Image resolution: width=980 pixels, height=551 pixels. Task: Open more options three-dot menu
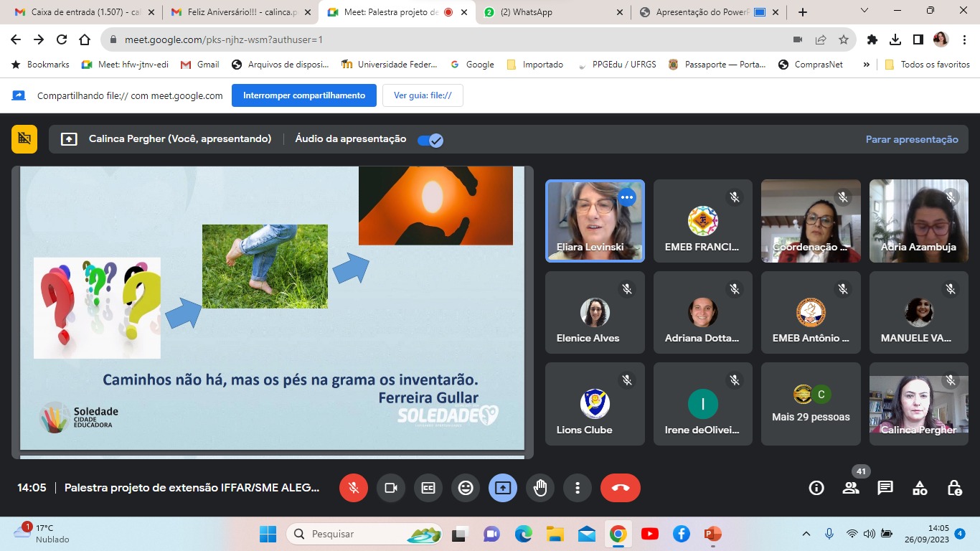coord(578,488)
